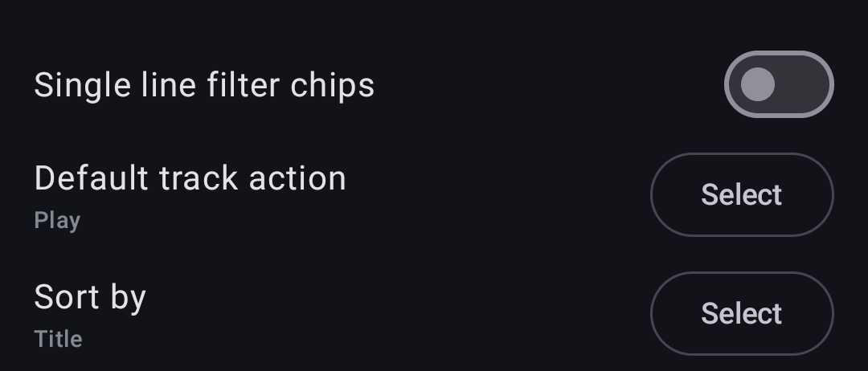Viewport: 868px width, 371px height.
Task: Click the Single line filter chips settings row
Action: pos(434,84)
